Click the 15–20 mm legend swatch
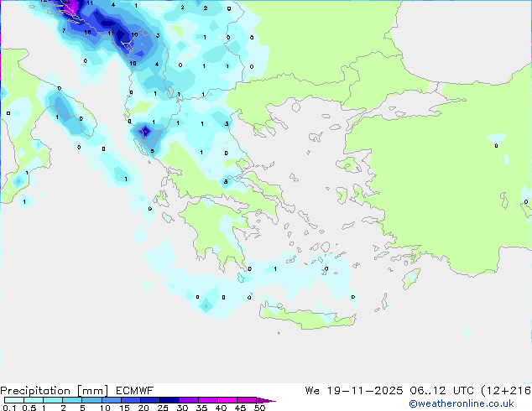This screenshot has height=411, width=532. click(131, 400)
